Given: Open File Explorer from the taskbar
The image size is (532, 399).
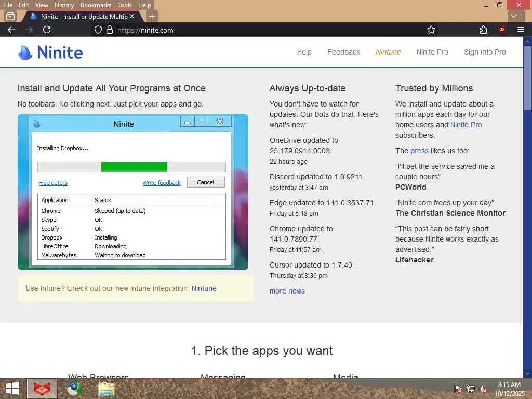Looking at the screenshot, I should pyautogui.click(x=106, y=389).
